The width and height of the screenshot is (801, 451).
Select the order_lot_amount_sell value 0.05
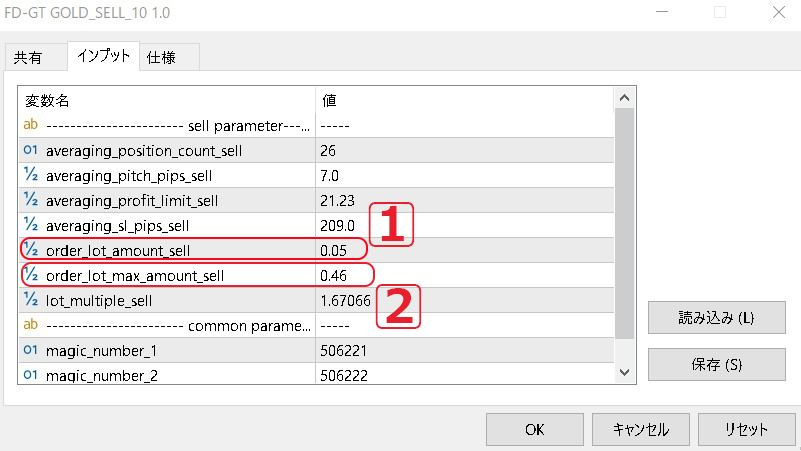335,250
